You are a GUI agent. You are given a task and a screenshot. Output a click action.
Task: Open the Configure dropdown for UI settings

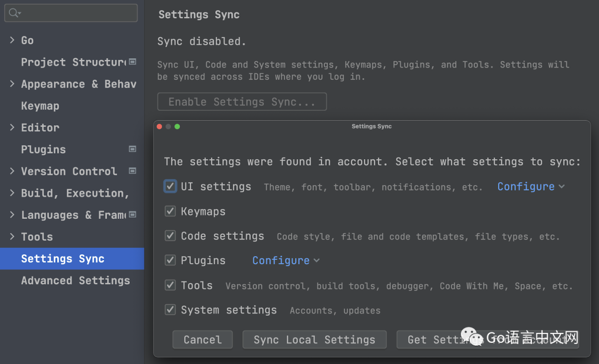point(531,187)
